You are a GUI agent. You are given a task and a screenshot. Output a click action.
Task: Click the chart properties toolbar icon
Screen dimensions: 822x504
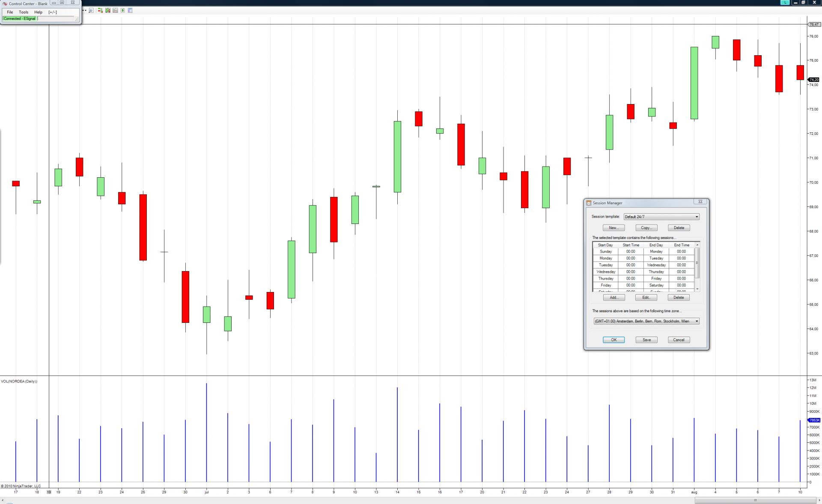130,10
